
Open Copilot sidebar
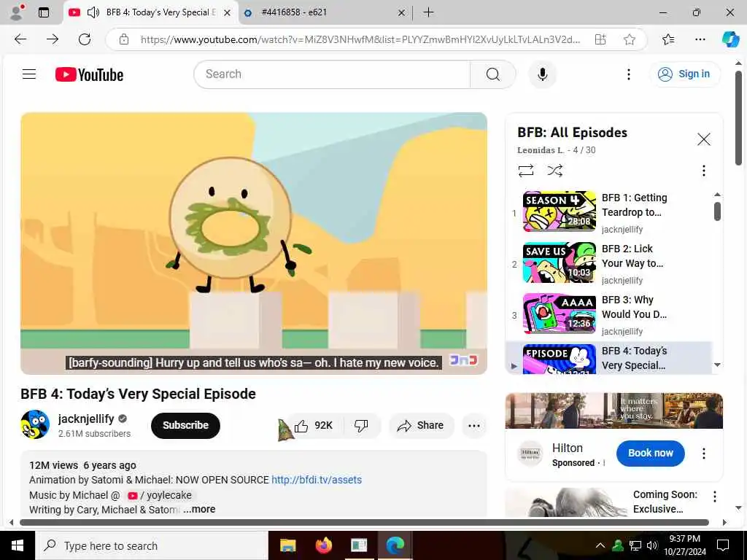coord(729,39)
